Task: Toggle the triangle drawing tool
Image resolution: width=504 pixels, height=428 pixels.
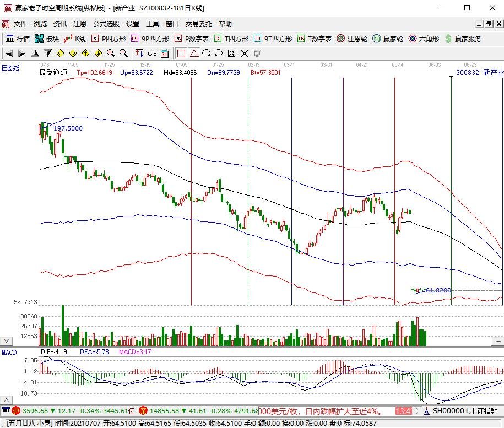Action: coord(194,53)
